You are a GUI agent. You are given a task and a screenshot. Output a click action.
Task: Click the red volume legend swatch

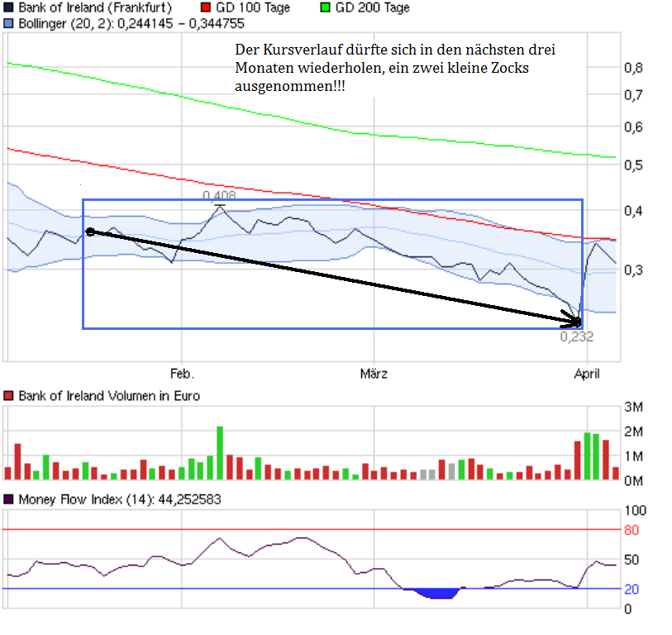8,395
